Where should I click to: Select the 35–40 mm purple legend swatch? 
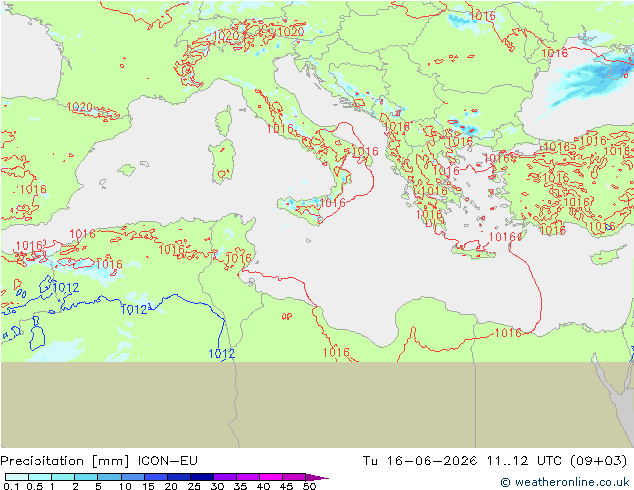pyautogui.click(x=247, y=477)
